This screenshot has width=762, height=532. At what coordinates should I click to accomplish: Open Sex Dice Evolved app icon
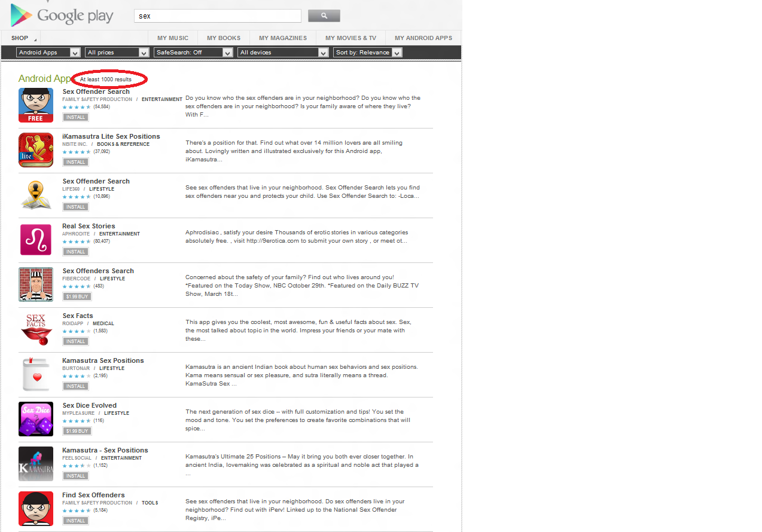36,419
